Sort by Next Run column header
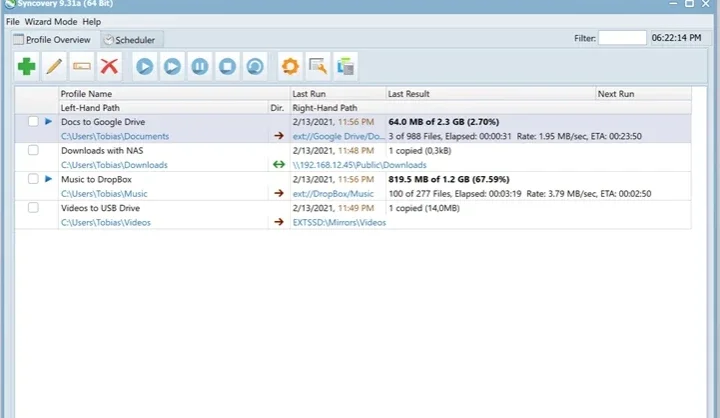 click(x=643, y=94)
